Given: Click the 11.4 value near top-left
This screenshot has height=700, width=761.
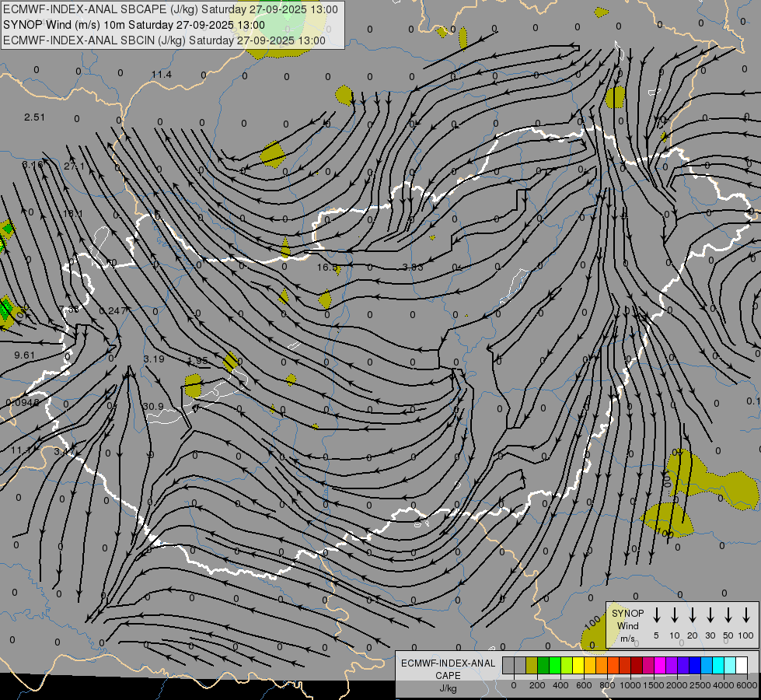Looking at the screenshot, I should 161,75.
